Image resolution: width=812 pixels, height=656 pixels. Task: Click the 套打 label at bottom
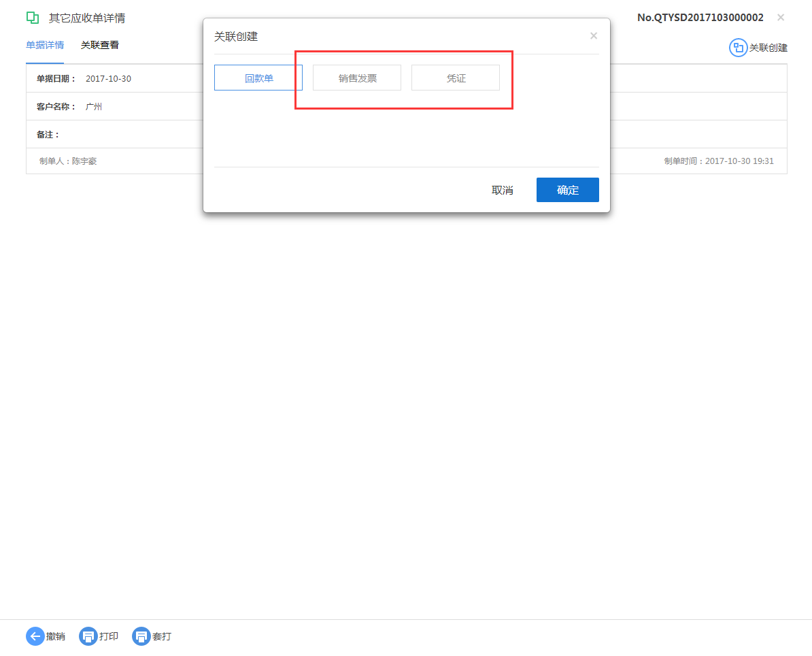click(x=162, y=636)
